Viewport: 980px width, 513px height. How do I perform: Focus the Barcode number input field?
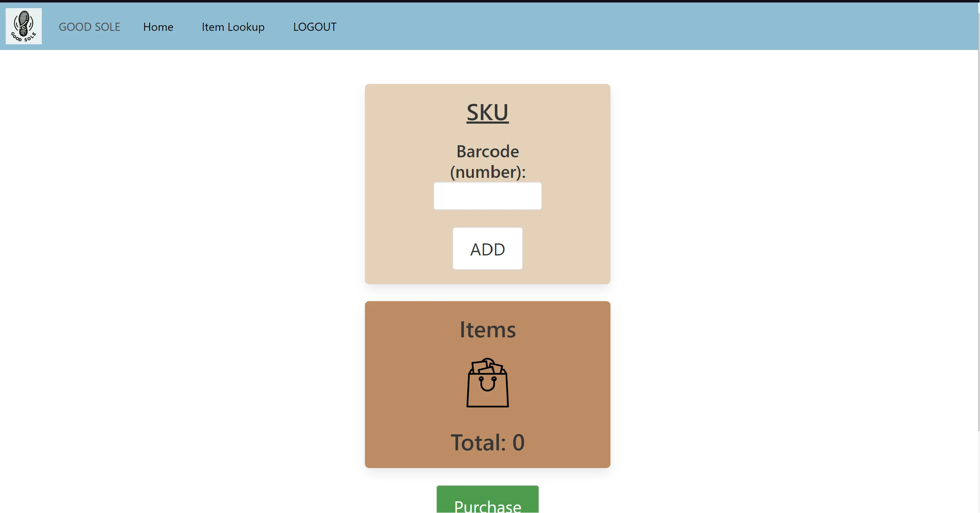(487, 196)
